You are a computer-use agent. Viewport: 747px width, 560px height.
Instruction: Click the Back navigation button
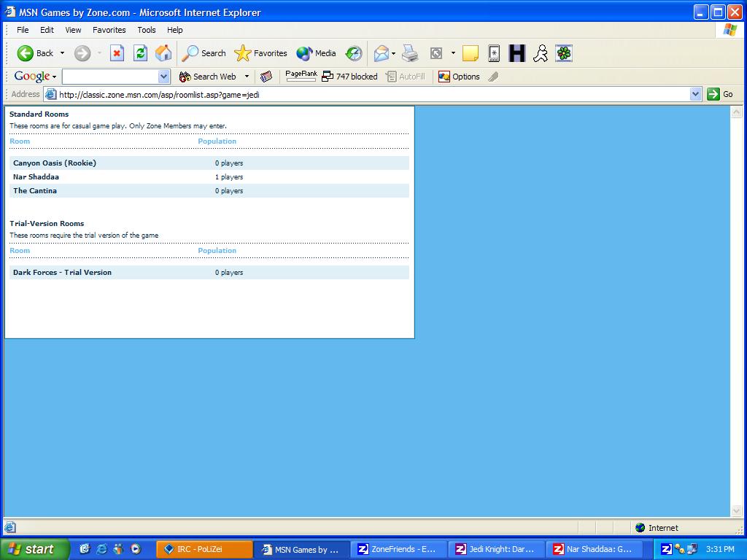click(35, 53)
